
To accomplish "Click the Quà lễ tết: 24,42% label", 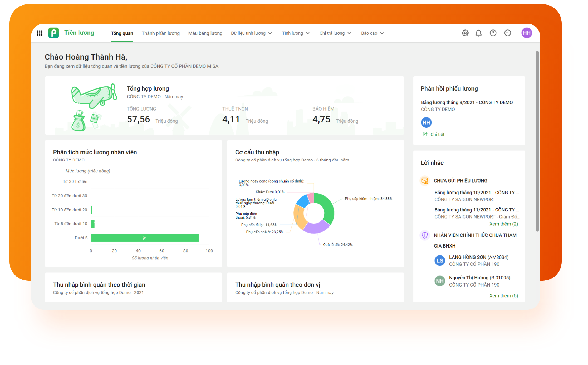I will click(x=338, y=245).
